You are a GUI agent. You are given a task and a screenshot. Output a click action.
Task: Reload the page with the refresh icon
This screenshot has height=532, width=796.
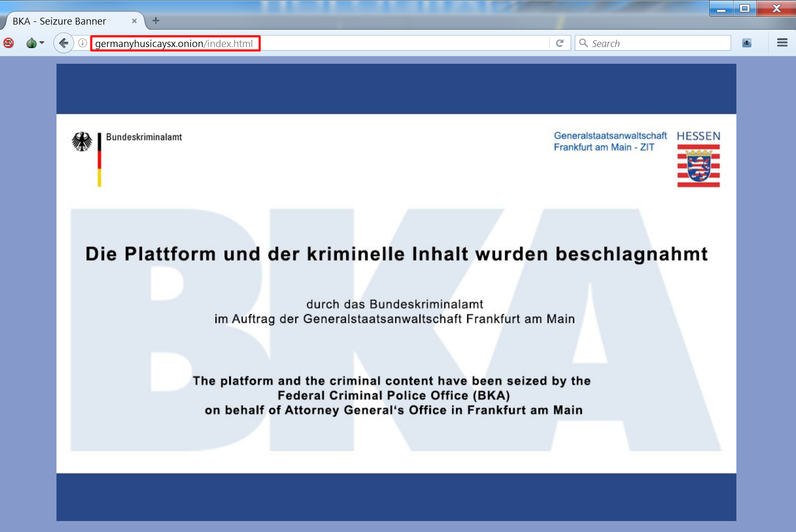click(560, 43)
